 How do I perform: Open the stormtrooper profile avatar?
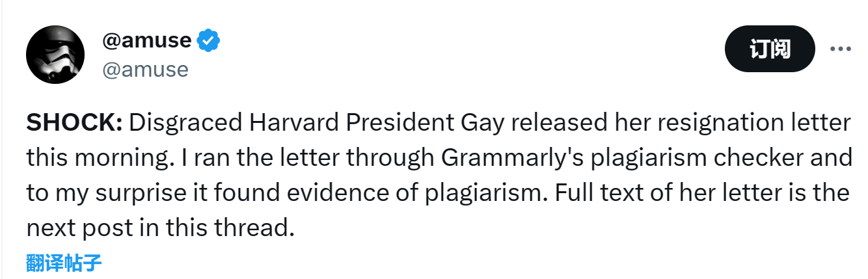[55, 55]
